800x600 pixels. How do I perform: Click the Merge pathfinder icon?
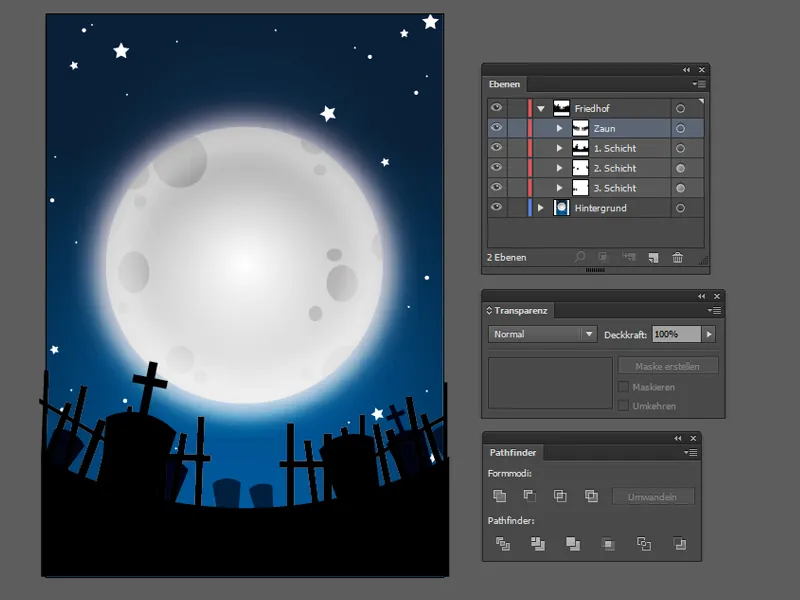point(573,544)
